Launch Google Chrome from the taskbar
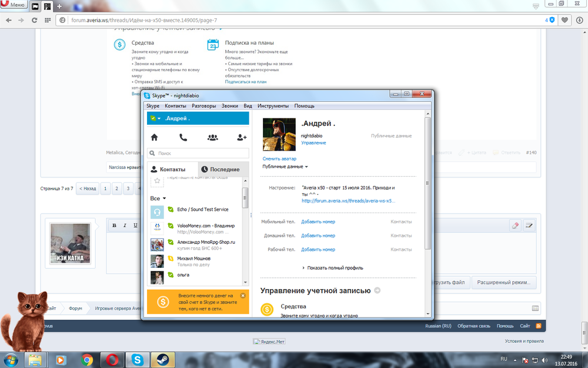Viewport: 588px width, 368px height. point(86,360)
